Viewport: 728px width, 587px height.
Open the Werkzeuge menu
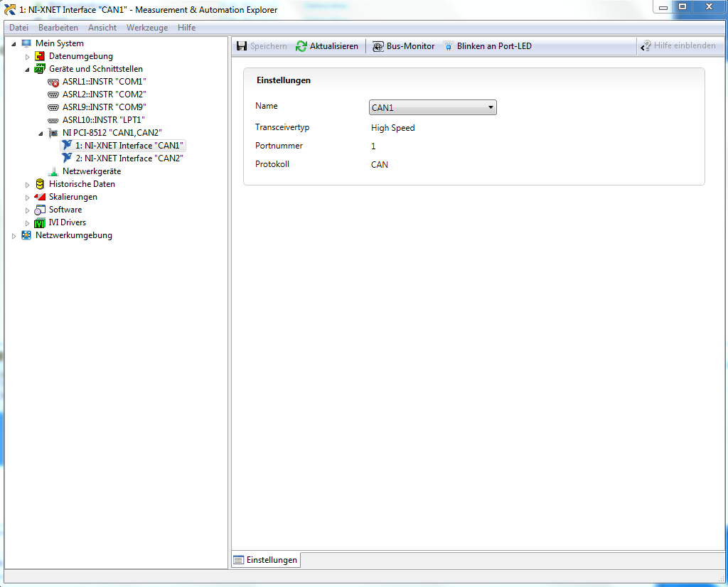pyautogui.click(x=147, y=28)
